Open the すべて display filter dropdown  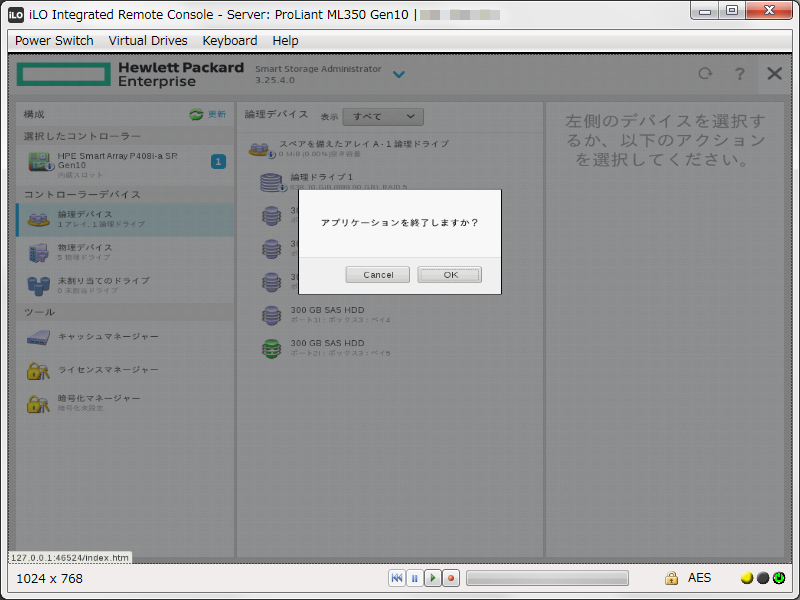[381, 116]
